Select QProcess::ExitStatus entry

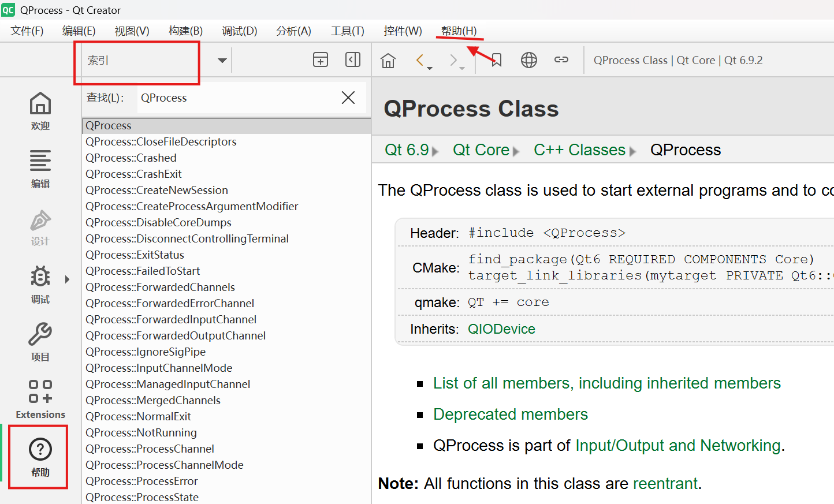pyautogui.click(x=226, y=255)
